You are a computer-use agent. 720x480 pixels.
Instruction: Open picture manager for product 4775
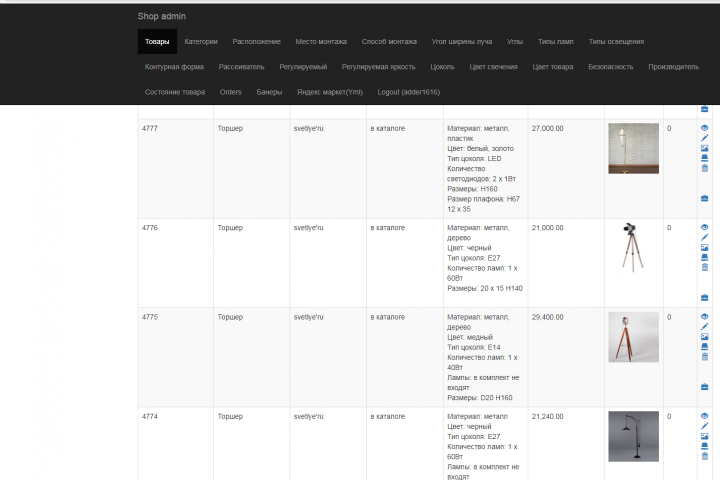(704, 337)
